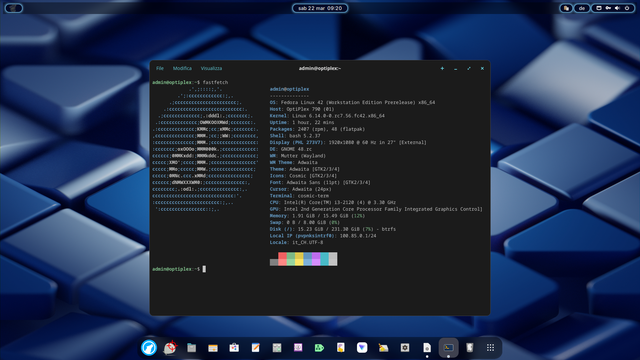Click the 'Uptime: 1 hour, 22 mins' line
The image size is (640, 360).
302,122
